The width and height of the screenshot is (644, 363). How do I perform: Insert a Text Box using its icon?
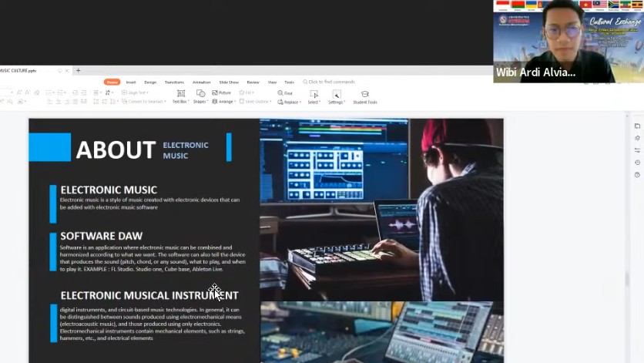181,94
